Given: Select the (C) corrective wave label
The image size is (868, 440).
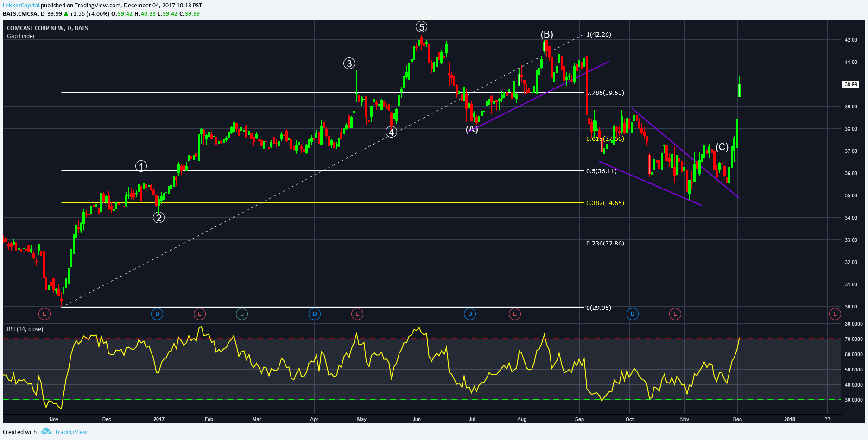Looking at the screenshot, I should pyautogui.click(x=722, y=147).
